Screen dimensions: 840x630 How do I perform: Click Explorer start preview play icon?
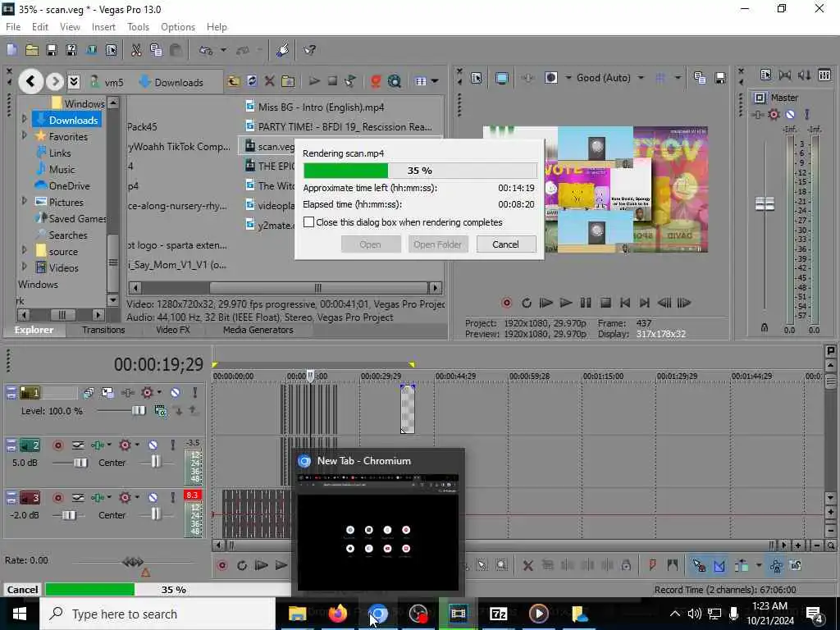pyautogui.click(x=314, y=81)
